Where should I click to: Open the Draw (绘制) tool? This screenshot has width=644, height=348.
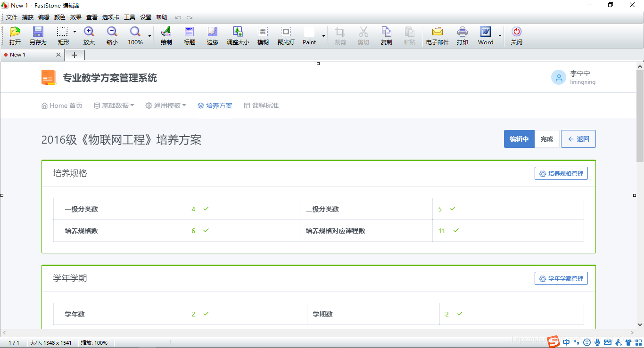166,36
